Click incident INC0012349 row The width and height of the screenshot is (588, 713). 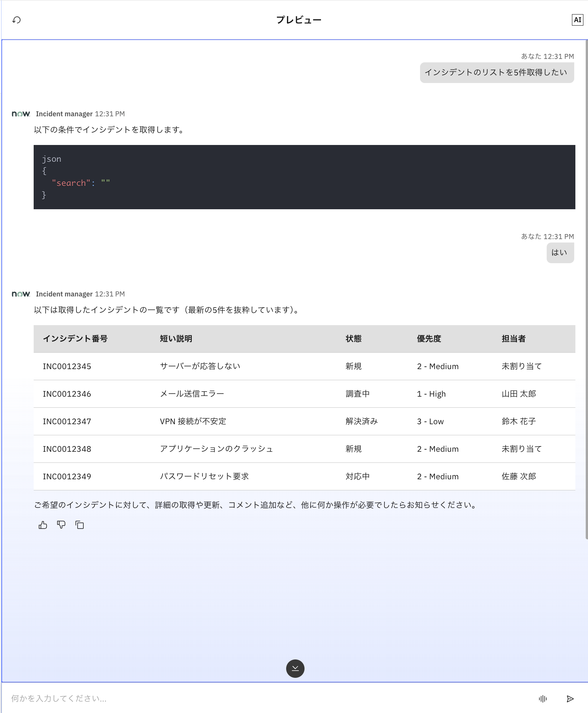point(67,477)
